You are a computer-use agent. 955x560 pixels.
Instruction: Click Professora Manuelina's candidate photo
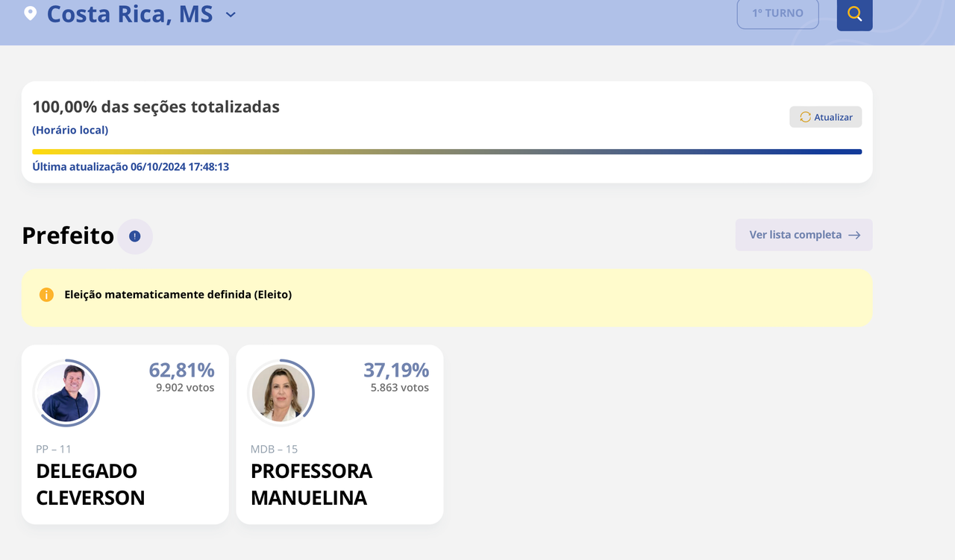(281, 393)
